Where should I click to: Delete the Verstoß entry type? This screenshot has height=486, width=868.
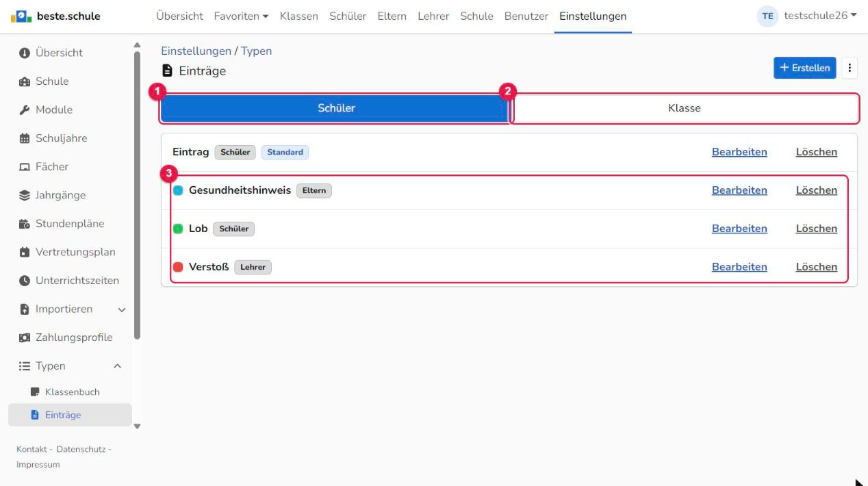coord(816,267)
